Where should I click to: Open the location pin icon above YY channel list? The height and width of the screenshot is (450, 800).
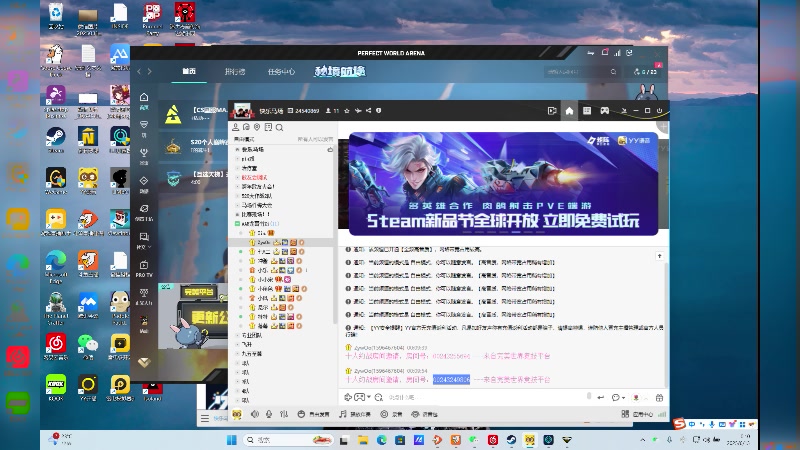click(x=257, y=128)
